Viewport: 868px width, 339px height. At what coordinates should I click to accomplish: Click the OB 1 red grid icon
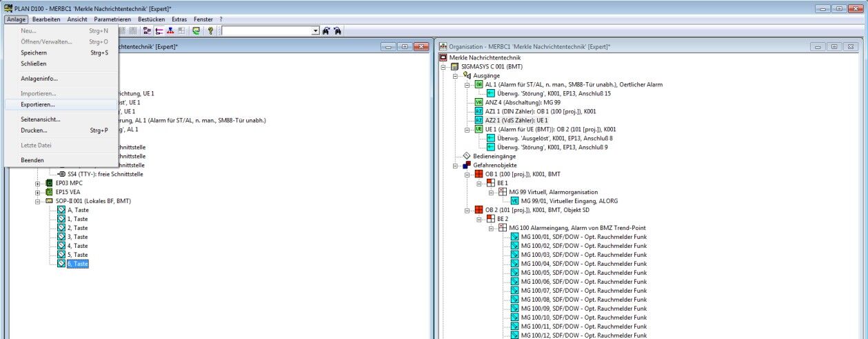(x=479, y=174)
